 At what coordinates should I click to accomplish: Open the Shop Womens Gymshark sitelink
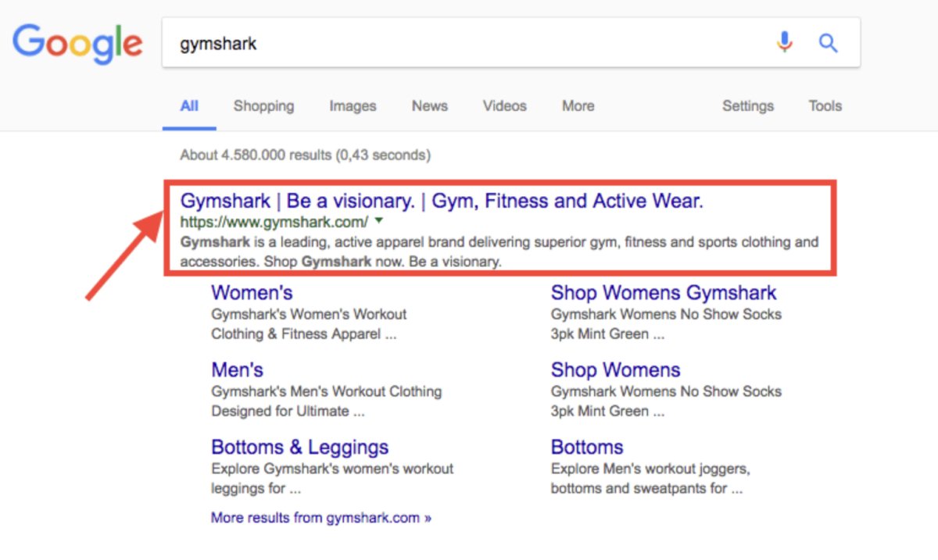(x=664, y=293)
